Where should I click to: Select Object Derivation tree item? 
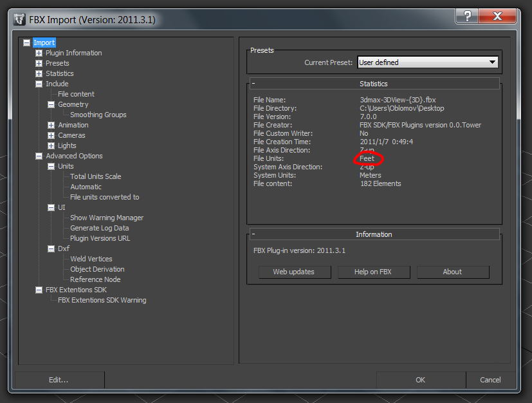97,269
